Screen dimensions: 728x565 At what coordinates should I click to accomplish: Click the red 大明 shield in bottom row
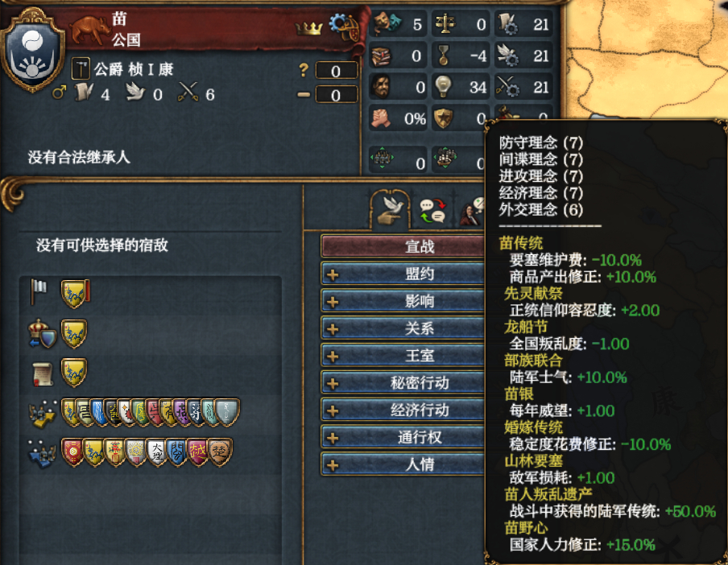(72, 452)
